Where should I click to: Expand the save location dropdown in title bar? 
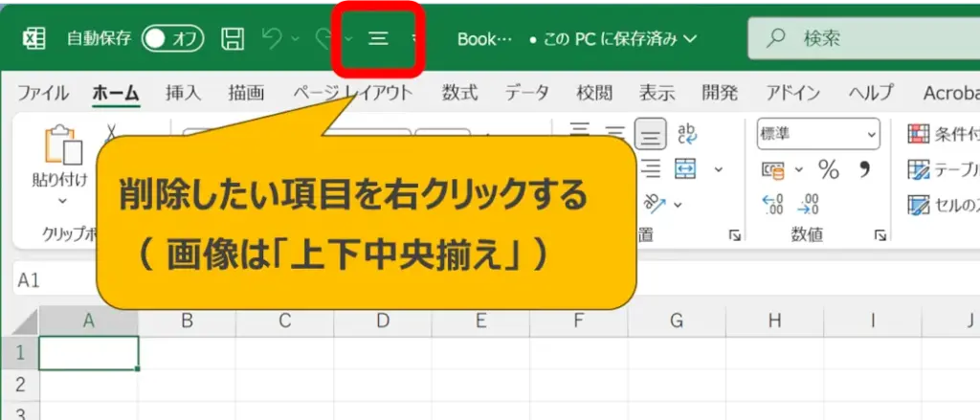pyautogui.click(x=688, y=39)
